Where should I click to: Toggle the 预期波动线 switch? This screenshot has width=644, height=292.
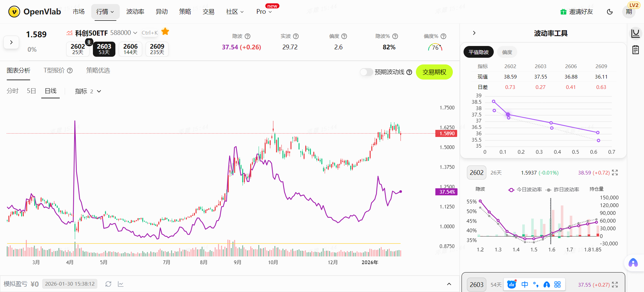366,72
